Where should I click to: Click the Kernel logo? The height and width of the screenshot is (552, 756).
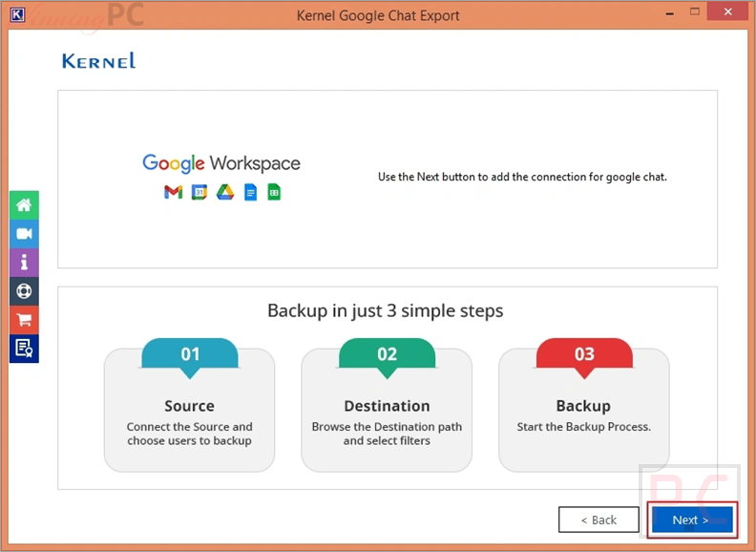click(99, 61)
